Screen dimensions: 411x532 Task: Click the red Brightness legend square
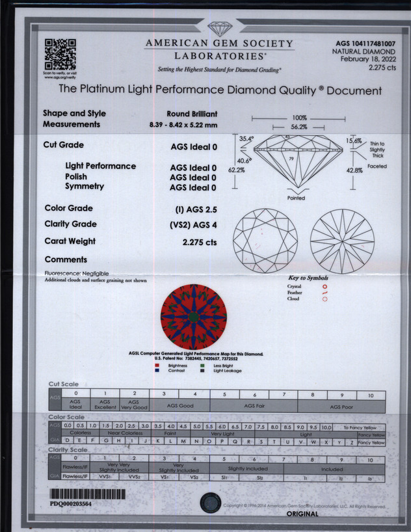pos(158,366)
